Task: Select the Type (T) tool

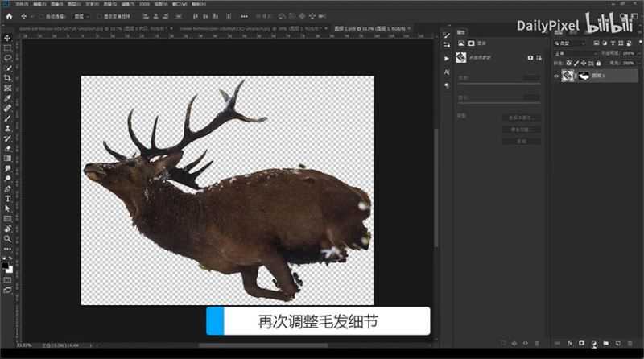Action: 7,198
